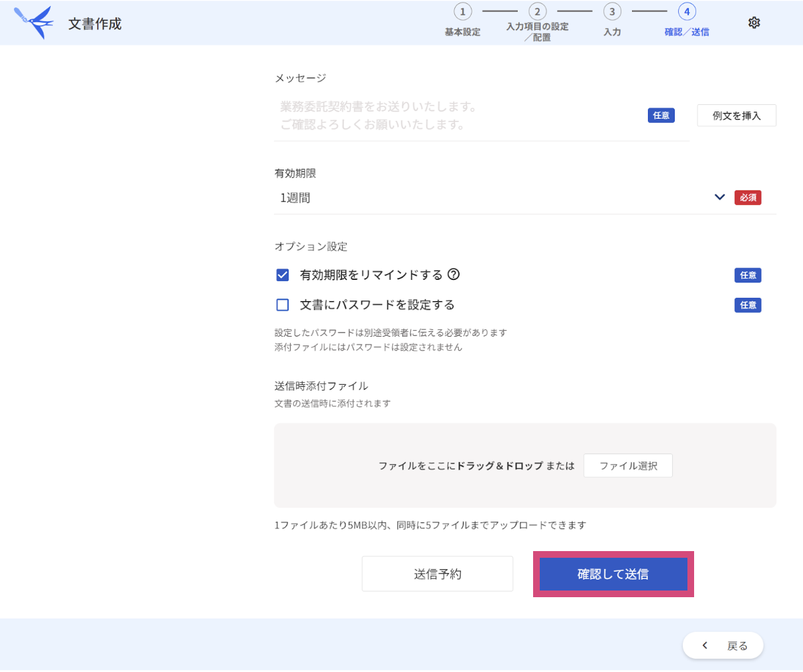Click the help question mark icon
Viewport: 803px width, 672px height.
454,275
